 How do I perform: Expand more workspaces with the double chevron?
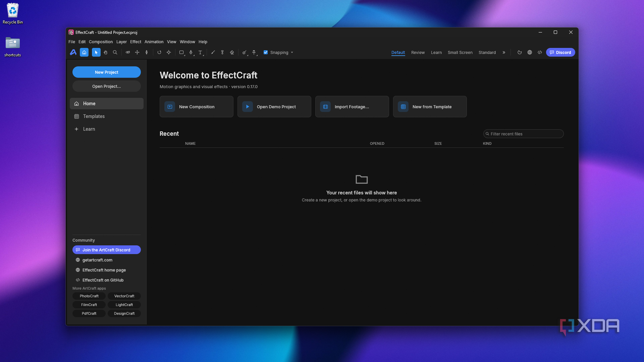[504, 52]
